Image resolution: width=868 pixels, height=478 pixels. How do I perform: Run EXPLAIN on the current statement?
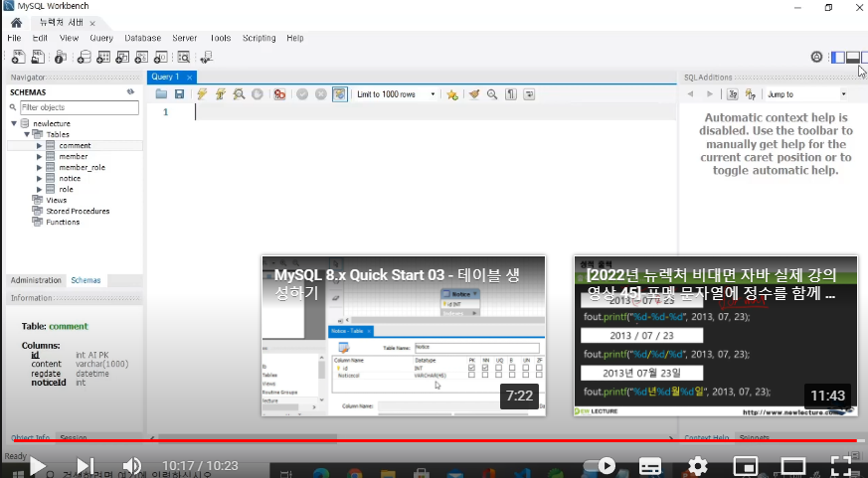click(x=239, y=94)
